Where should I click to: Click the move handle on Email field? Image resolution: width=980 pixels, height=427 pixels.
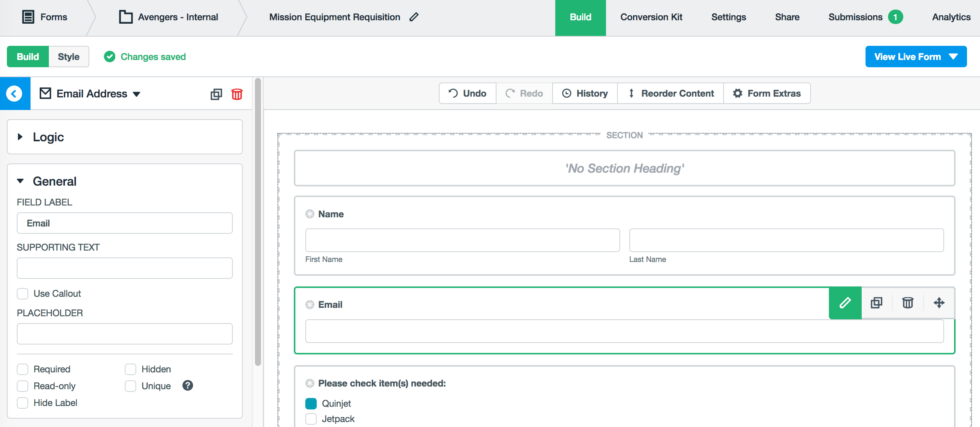tap(939, 303)
